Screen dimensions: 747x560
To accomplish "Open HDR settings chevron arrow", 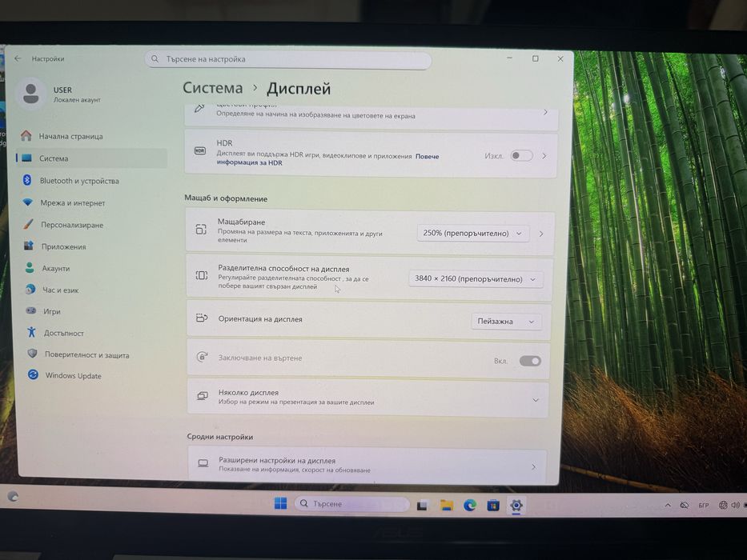I will coord(544,156).
